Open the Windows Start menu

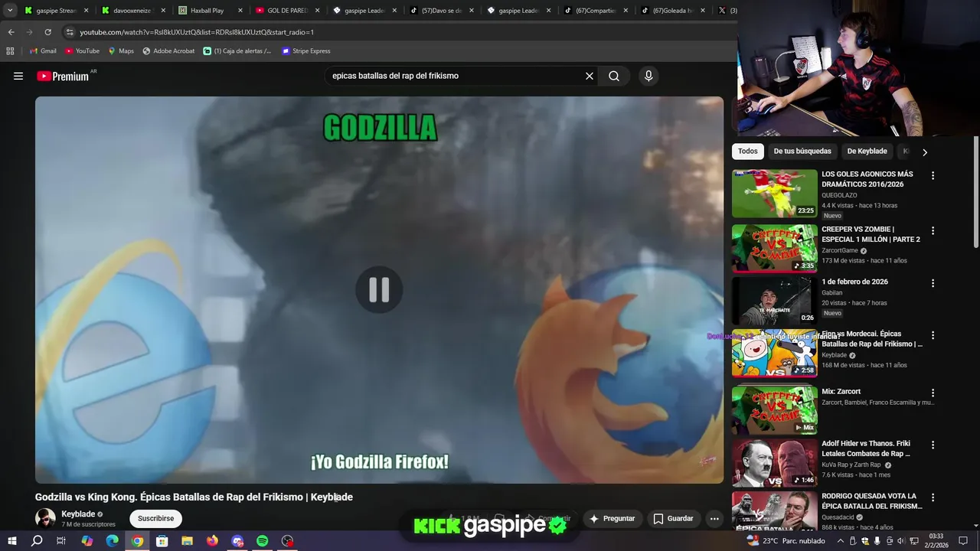click(11, 541)
